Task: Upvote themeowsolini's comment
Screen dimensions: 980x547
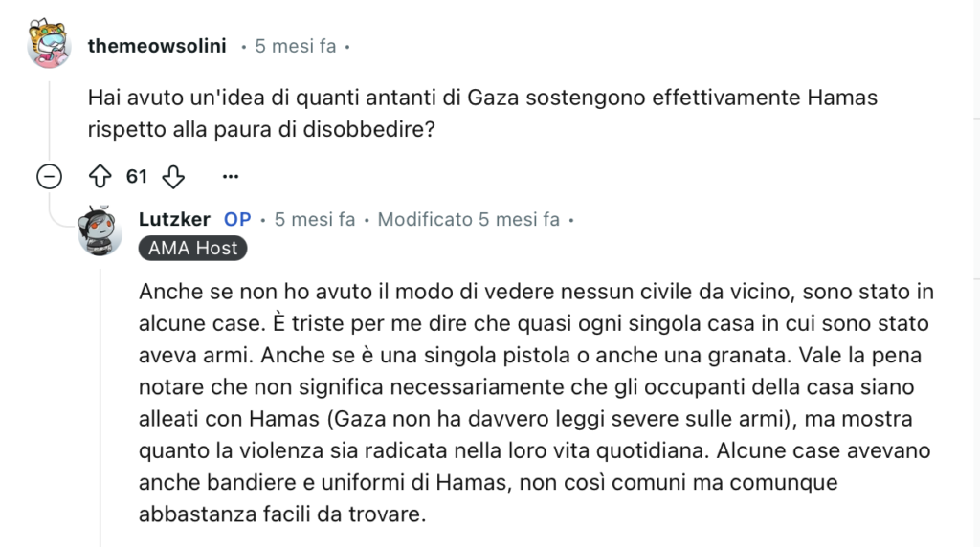Action: (100, 177)
